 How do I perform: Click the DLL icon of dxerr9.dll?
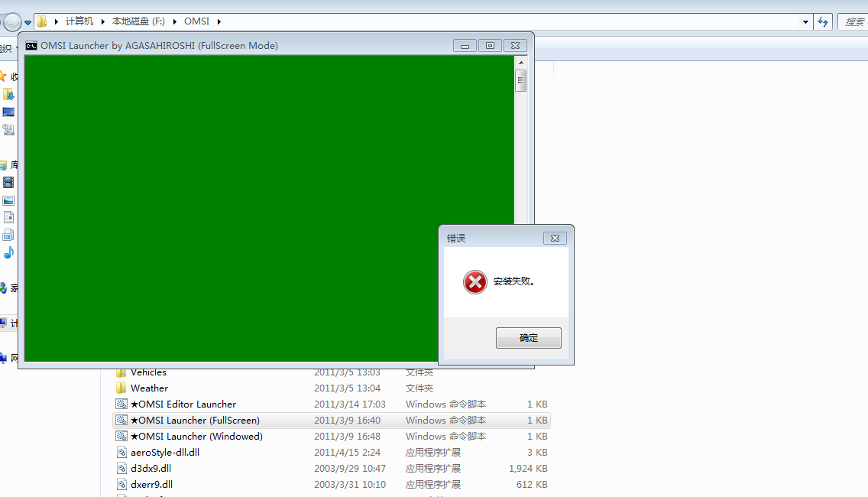(121, 484)
